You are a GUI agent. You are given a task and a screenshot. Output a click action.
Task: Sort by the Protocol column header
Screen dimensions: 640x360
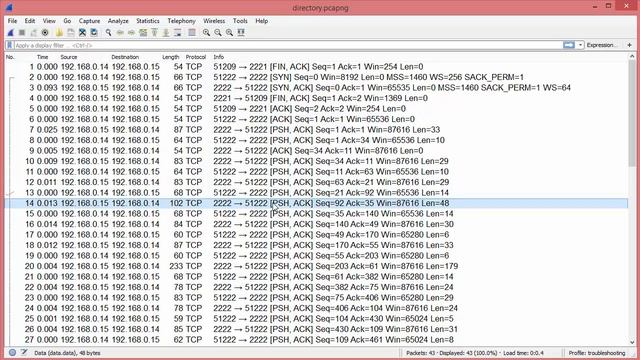coord(196,57)
